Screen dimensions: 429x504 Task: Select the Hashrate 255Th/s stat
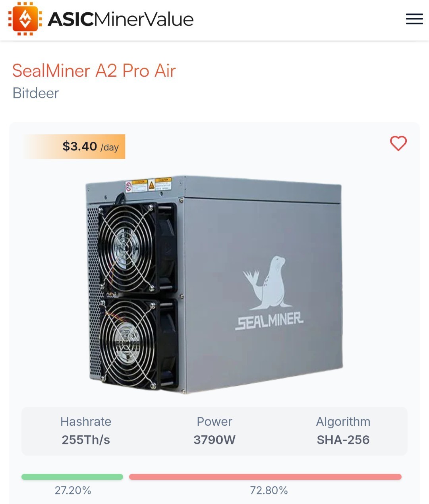tap(86, 431)
